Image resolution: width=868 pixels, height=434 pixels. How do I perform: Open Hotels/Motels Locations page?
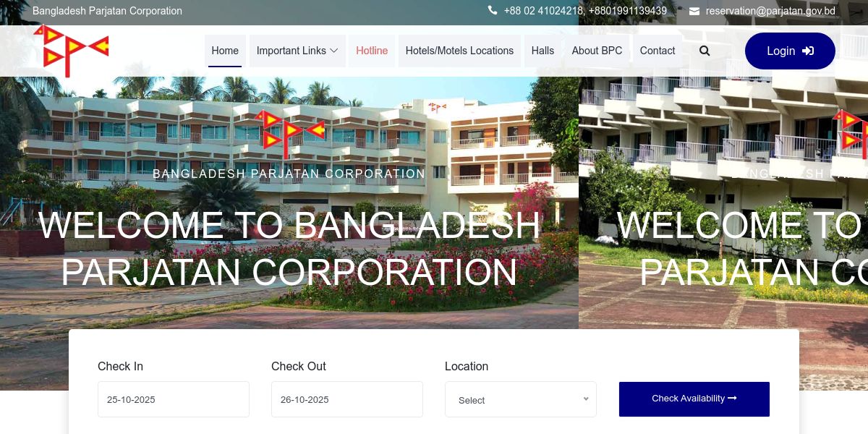pos(459,51)
